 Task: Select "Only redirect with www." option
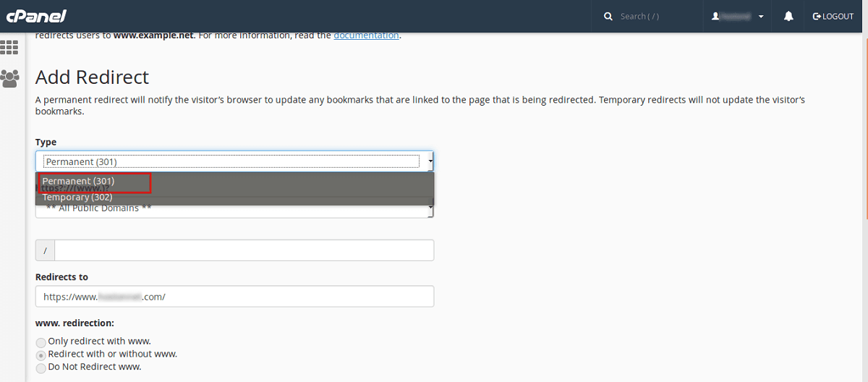pyautogui.click(x=41, y=341)
